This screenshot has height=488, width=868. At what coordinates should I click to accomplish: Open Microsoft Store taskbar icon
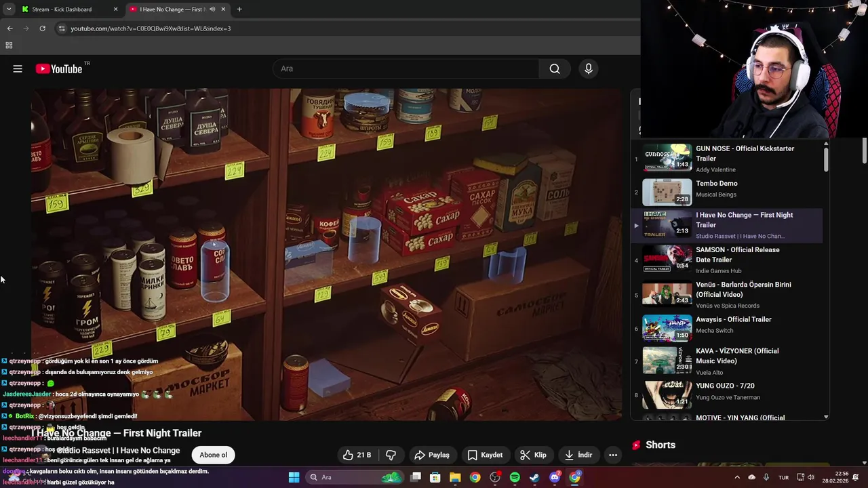[435, 477]
